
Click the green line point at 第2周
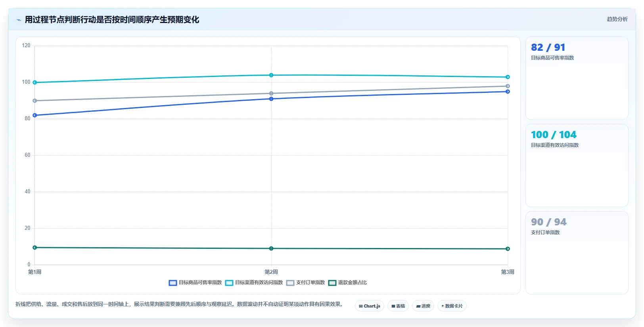pyautogui.click(x=271, y=248)
